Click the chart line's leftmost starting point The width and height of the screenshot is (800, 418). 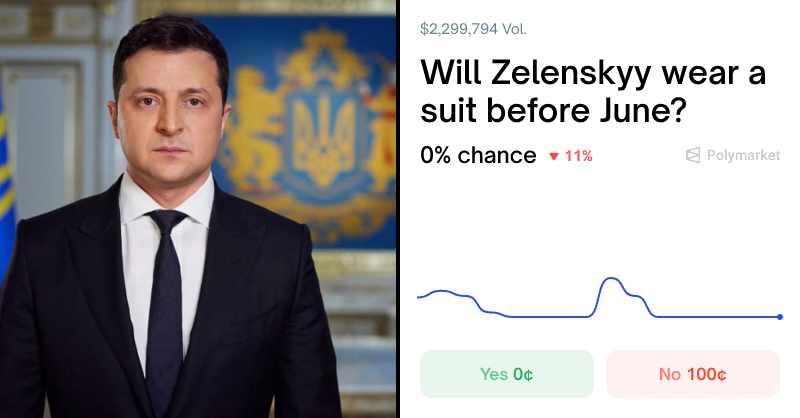pos(419,297)
